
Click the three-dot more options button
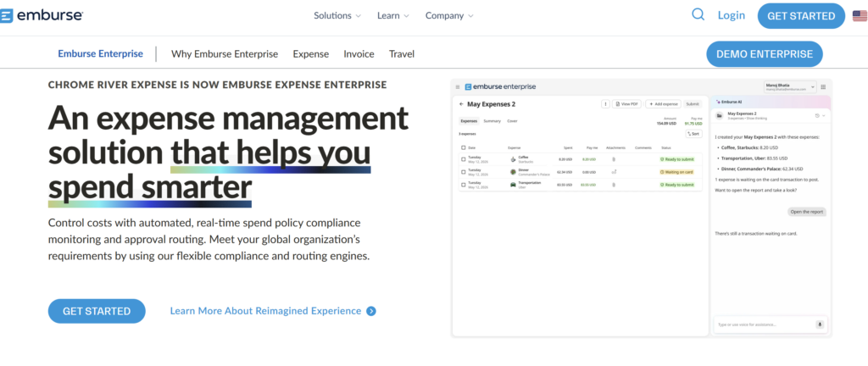[x=605, y=104]
